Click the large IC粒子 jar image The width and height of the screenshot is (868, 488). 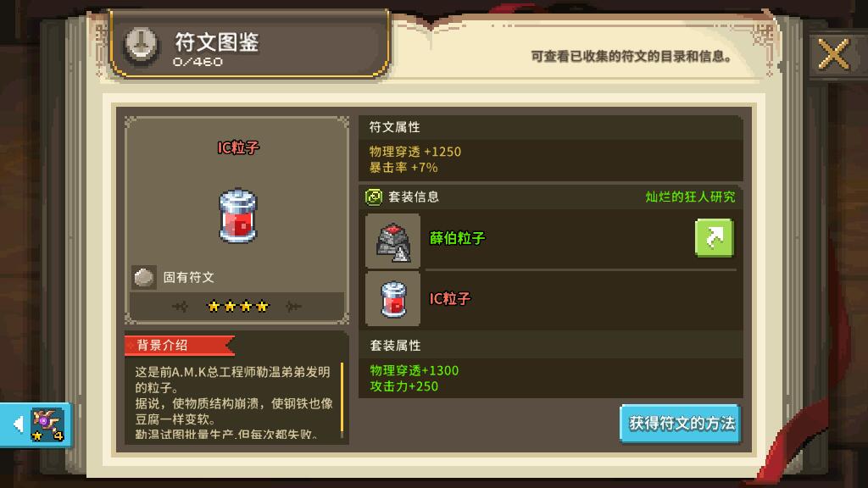tap(238, 216)
